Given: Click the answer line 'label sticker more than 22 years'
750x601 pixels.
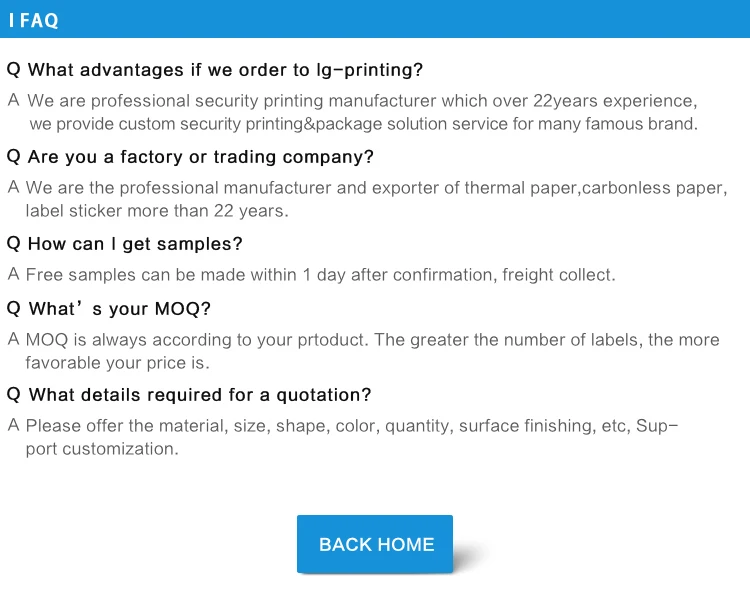Looking at the screenshot, I should tap(156, 211).
